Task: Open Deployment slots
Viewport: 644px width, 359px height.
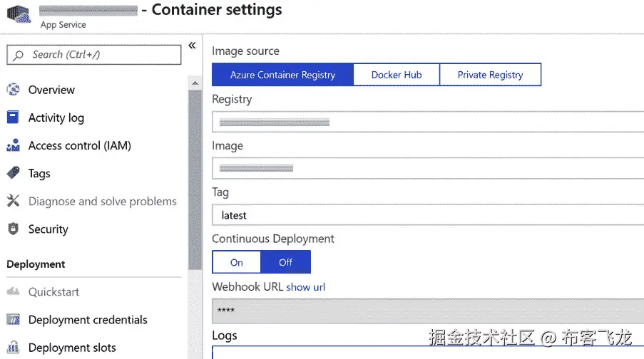Action: click(72, 348)
